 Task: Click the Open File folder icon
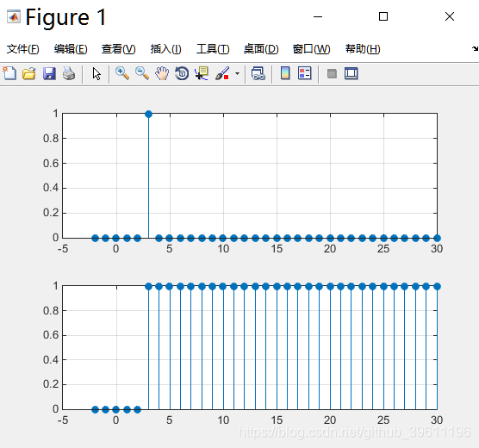(29, 73)
